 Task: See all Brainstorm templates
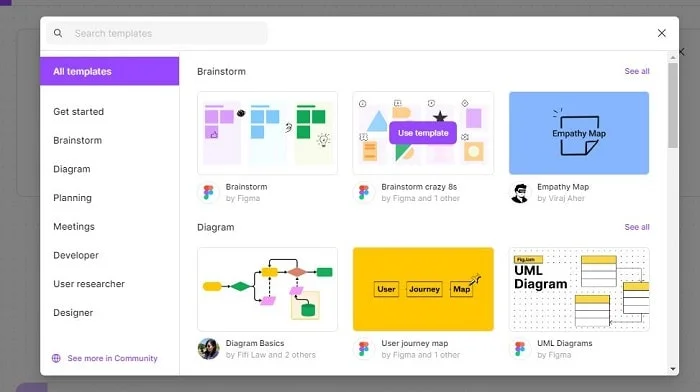(637, 71)
